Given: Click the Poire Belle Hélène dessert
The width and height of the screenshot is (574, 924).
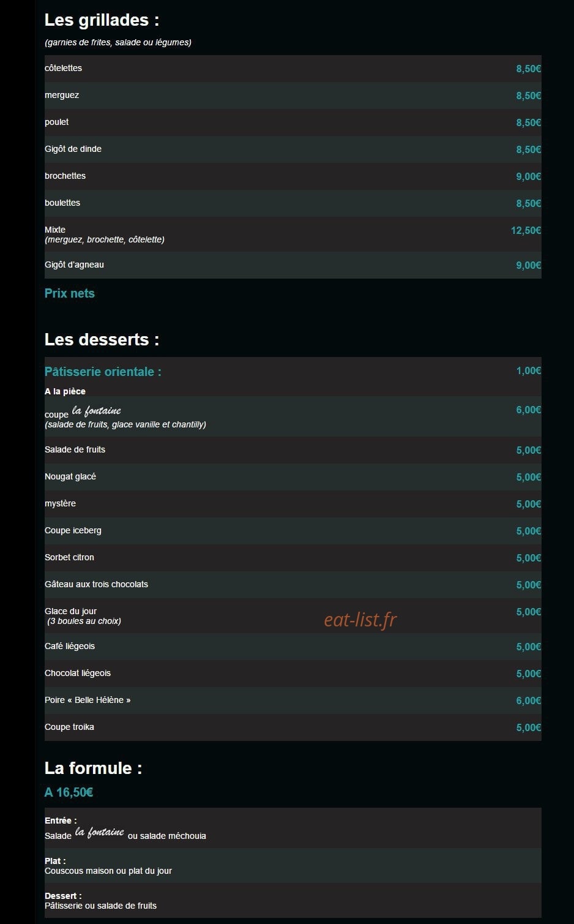Looking at the screenshot, I should (x=88, y=700).
